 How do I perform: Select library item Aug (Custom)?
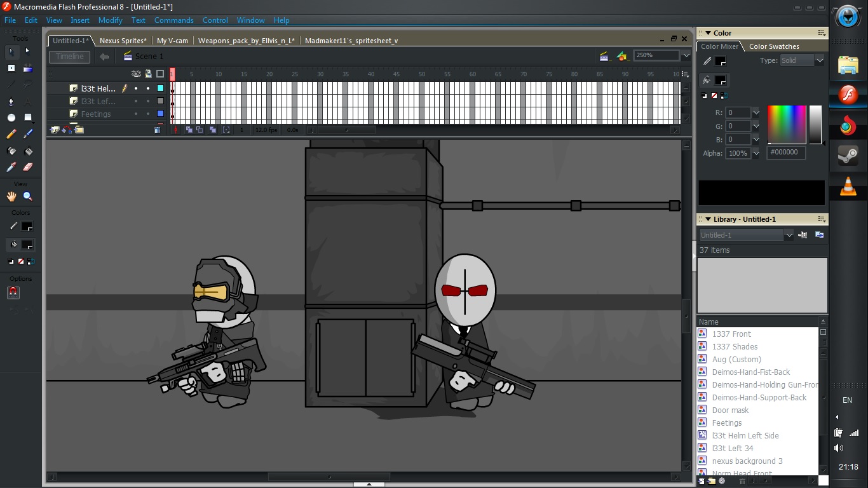(x=736, y=359)
